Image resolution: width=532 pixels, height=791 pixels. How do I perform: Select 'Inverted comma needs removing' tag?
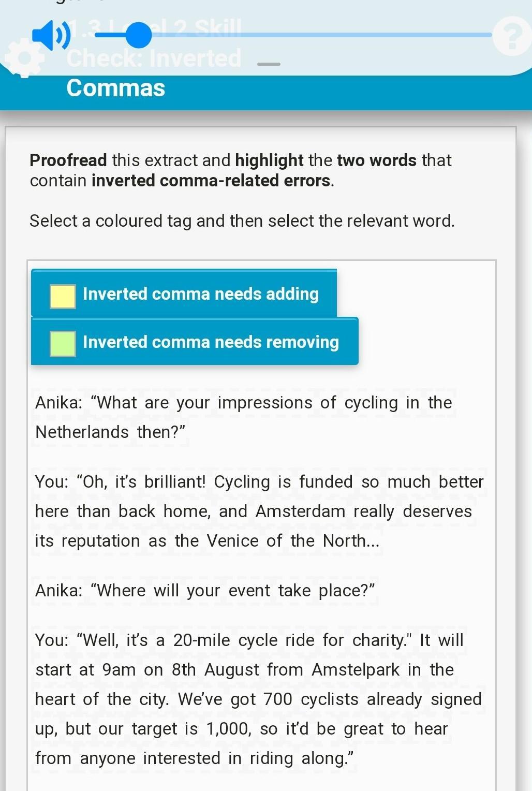click(210, 342)
